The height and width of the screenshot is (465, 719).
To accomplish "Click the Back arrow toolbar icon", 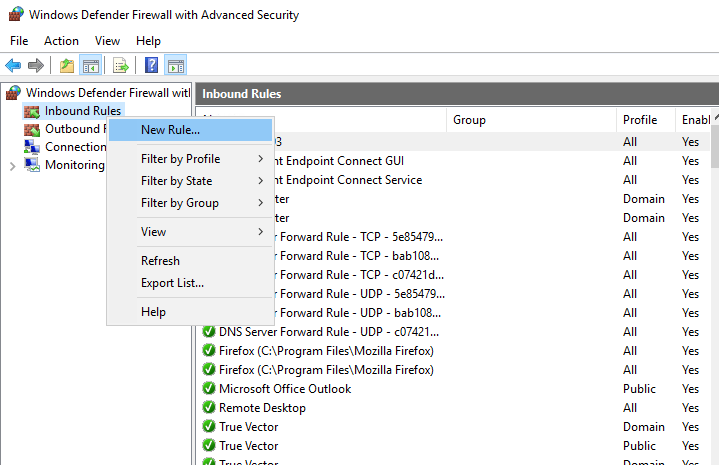I will [x=13, y=66].
